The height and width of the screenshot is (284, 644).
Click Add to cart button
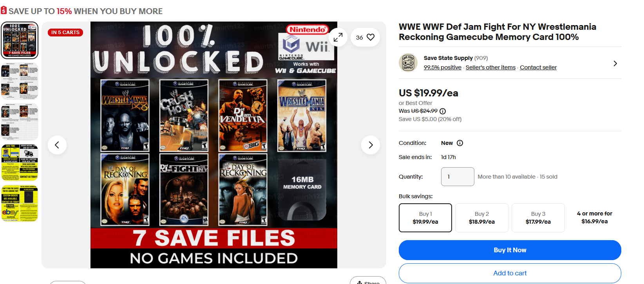click(510, 273)
